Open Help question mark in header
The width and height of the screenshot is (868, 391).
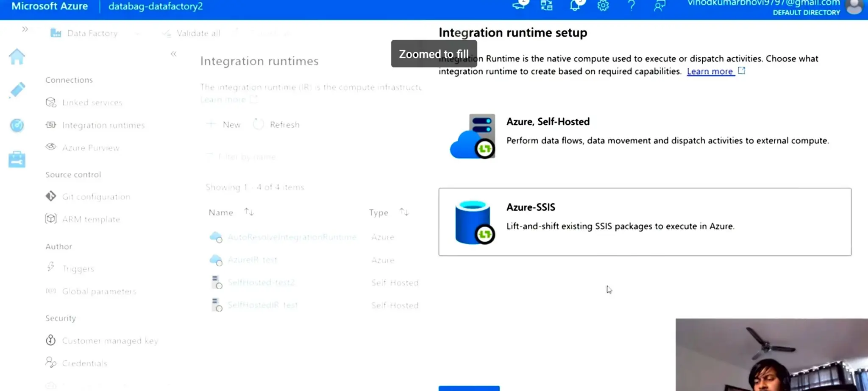tap(631, 6)
